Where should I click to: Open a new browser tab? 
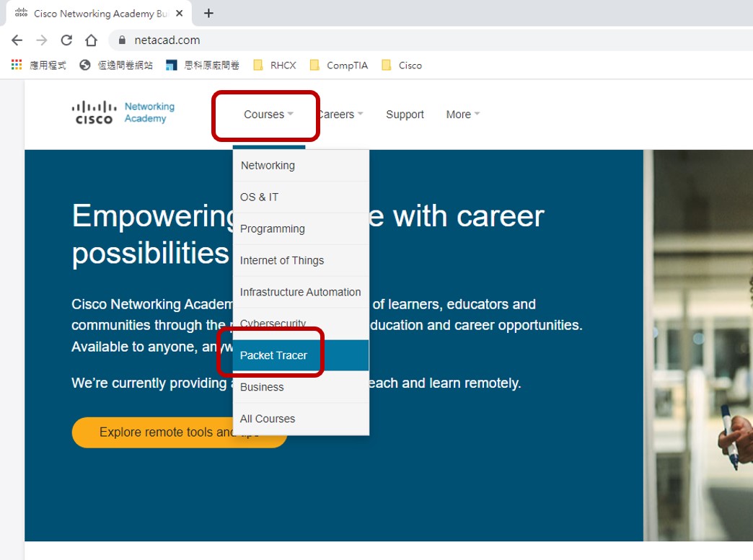208,14
